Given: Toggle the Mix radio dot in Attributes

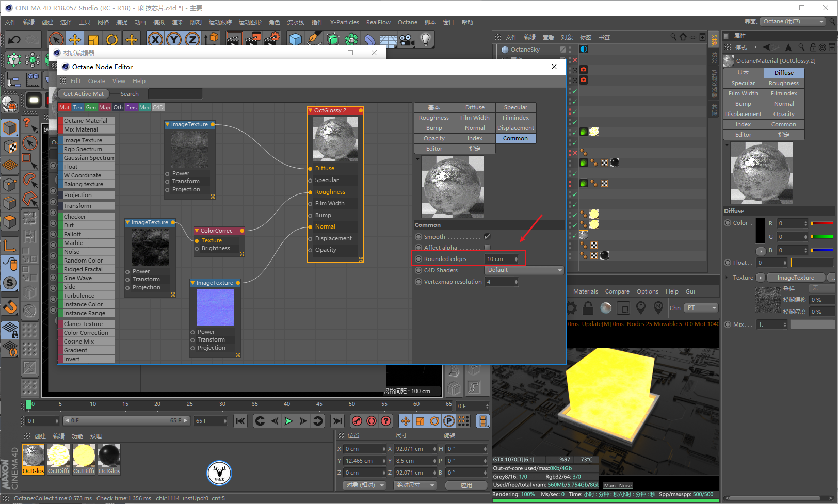Looking at the screenshot, I should 728,324.
